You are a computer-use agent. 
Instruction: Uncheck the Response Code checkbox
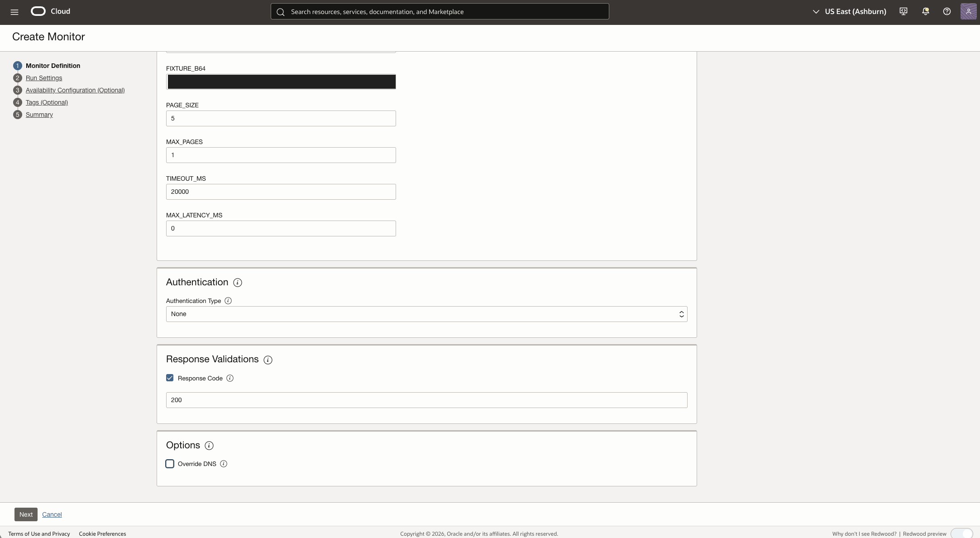tap(170, 378)
